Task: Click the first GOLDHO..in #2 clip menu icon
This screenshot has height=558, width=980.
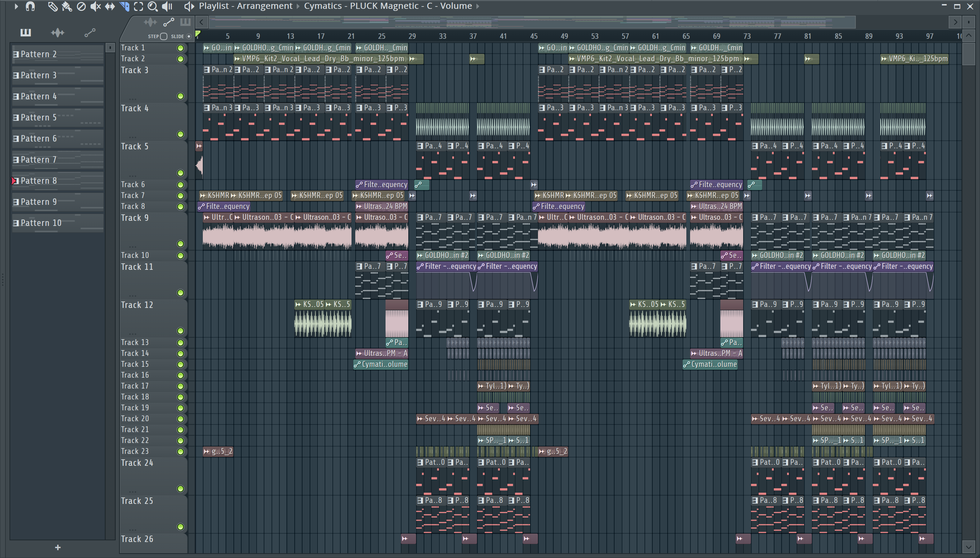Action: click(420, 256)
